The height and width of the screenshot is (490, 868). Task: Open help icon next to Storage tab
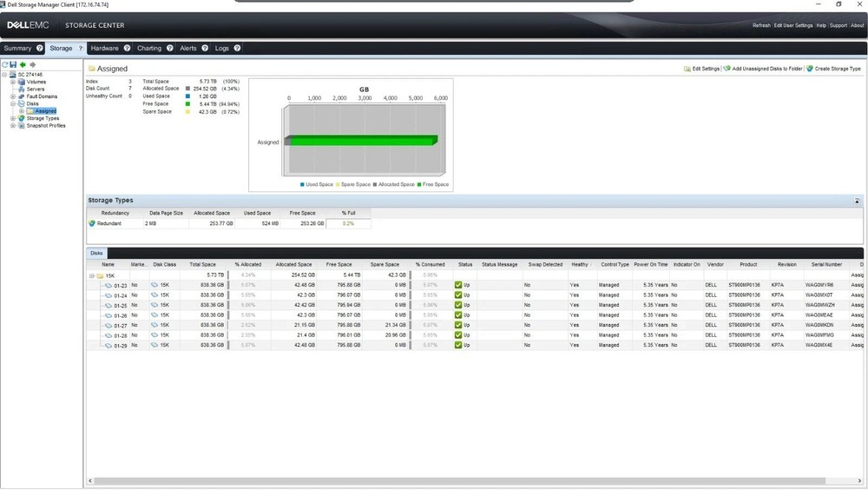click(x=80, y=49)
